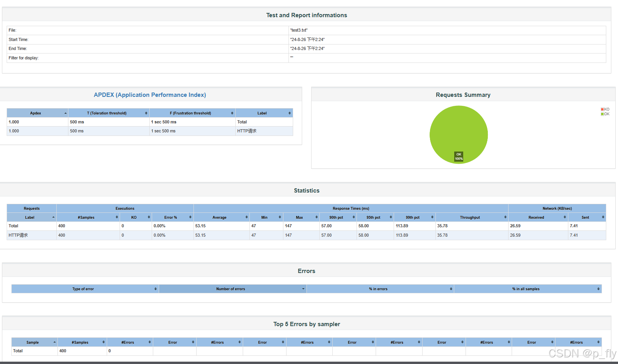The height and width of the screenshot is (364, 618).
Task: Click the 53.15 average in Total row
Action: (201, 226)
